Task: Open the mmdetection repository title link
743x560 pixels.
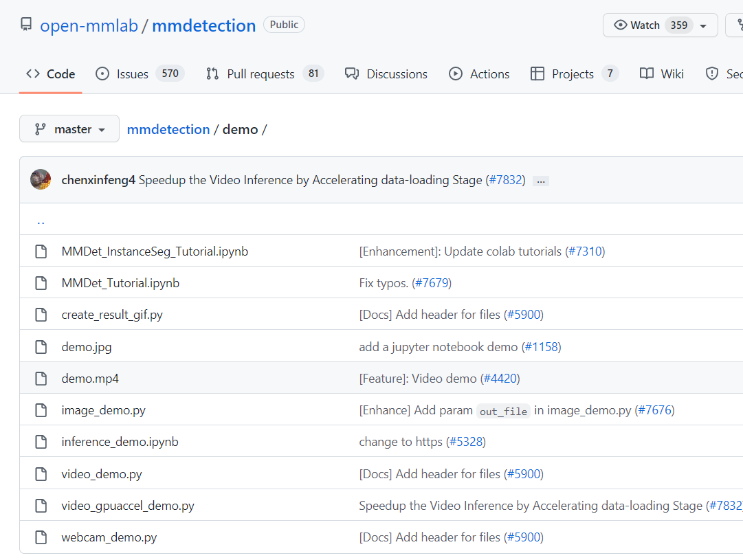Action: (203, 25)
